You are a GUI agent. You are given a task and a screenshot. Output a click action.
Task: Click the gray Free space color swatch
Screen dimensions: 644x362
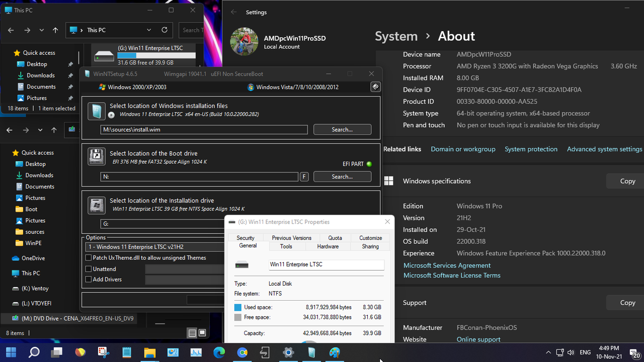238,317
